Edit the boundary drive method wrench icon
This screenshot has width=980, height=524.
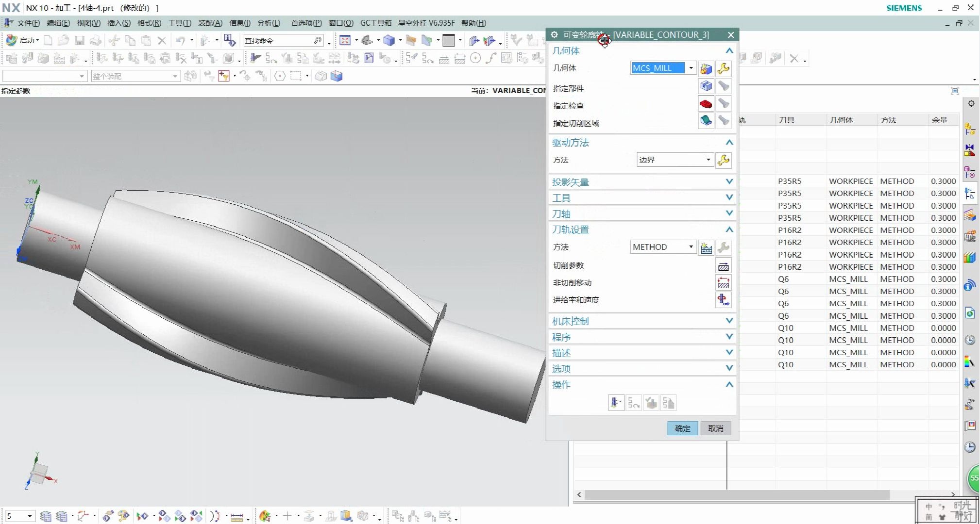(x=723, y=160)
